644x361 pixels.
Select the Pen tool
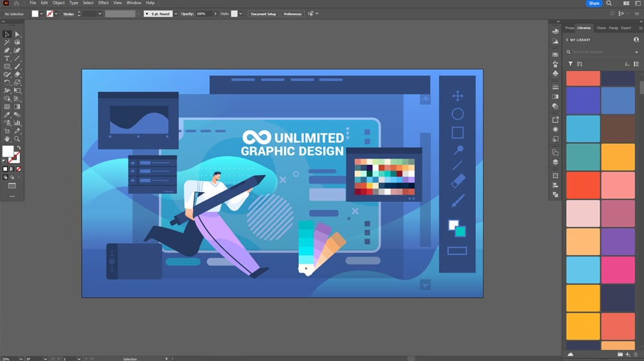[x=7, y=50]
